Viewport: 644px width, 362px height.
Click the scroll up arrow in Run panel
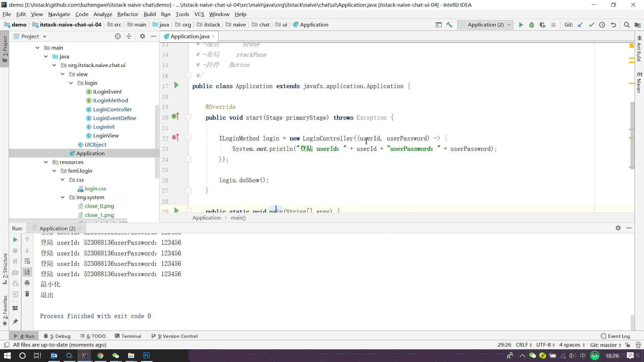click(x=27, y=240)
